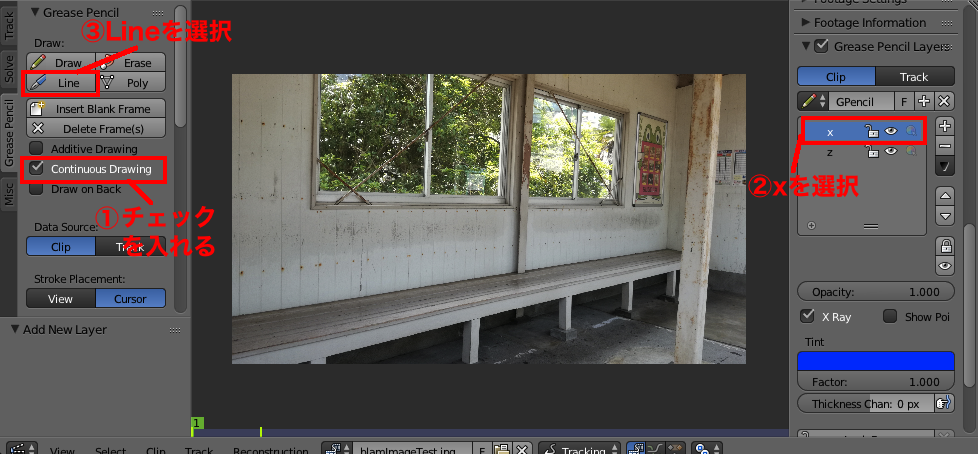Enable Additive Drawing checkbox

coord(37,148)
